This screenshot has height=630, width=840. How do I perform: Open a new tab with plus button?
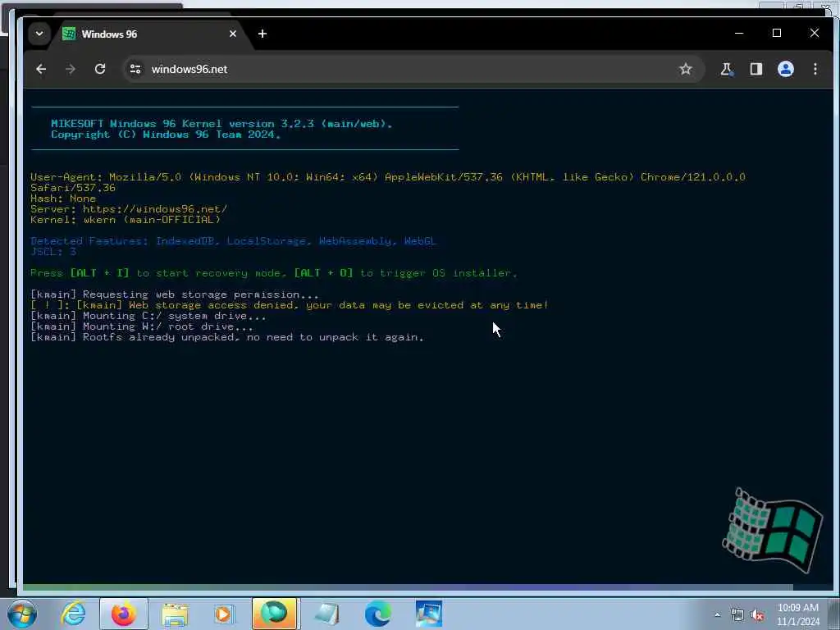[262, 34]
